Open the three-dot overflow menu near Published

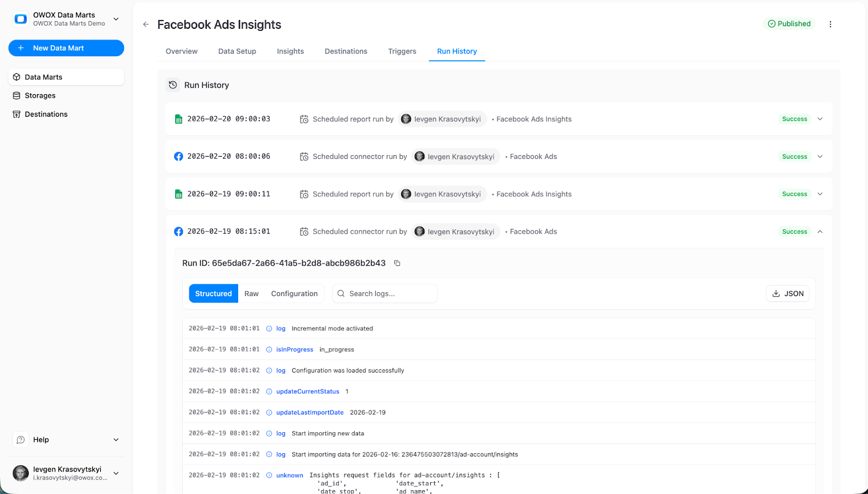pyautogui.click(x=831, y=24)
